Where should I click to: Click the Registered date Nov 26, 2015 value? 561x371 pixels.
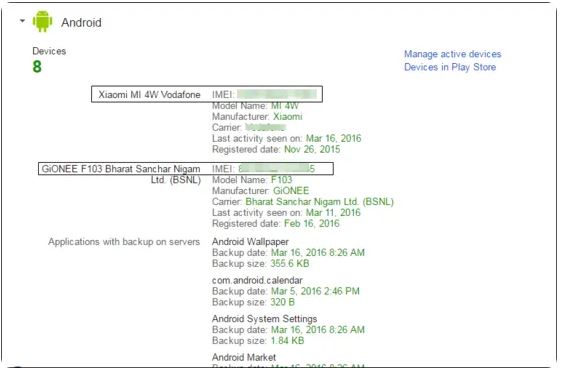coord(312,150)
